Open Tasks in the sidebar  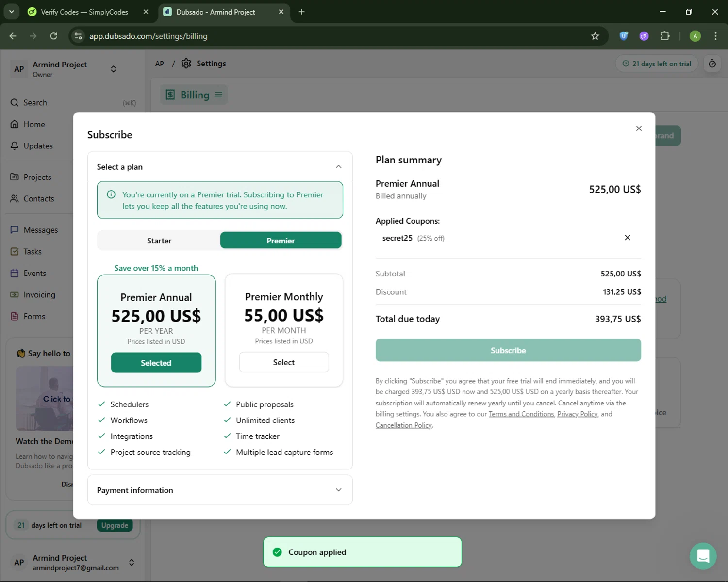[x=33, y=252]
